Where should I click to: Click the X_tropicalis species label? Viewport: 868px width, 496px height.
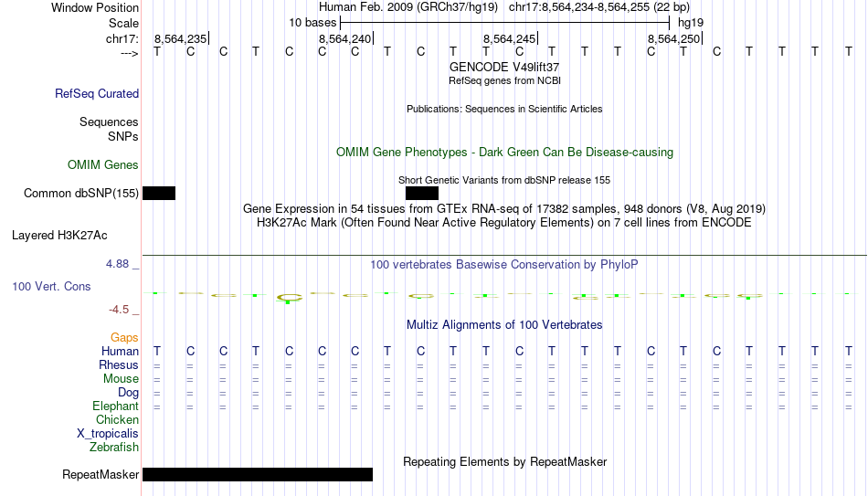point(108,434)
